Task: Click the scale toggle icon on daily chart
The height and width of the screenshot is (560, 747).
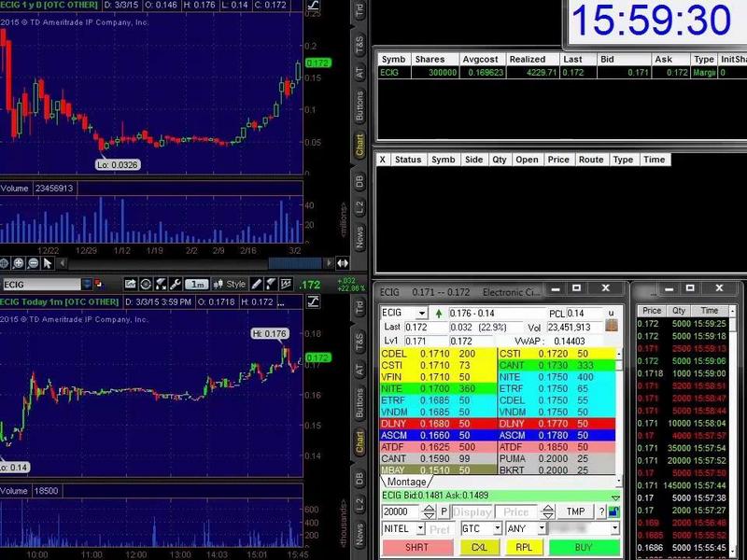Action: pyautogui.click(x=314, y=6)
